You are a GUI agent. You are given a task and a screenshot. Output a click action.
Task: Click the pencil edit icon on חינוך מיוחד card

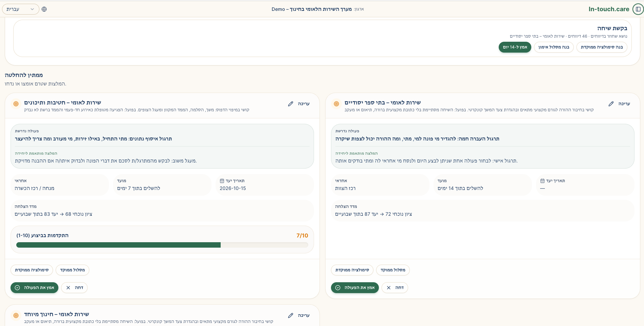pos(291,315)
